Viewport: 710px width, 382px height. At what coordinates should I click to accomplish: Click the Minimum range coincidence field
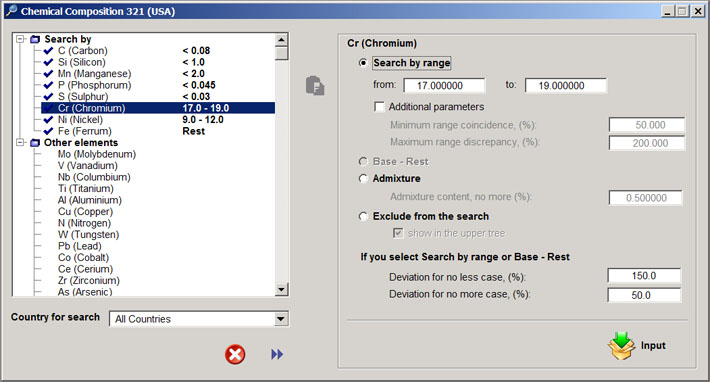click(x=647, y=125)
